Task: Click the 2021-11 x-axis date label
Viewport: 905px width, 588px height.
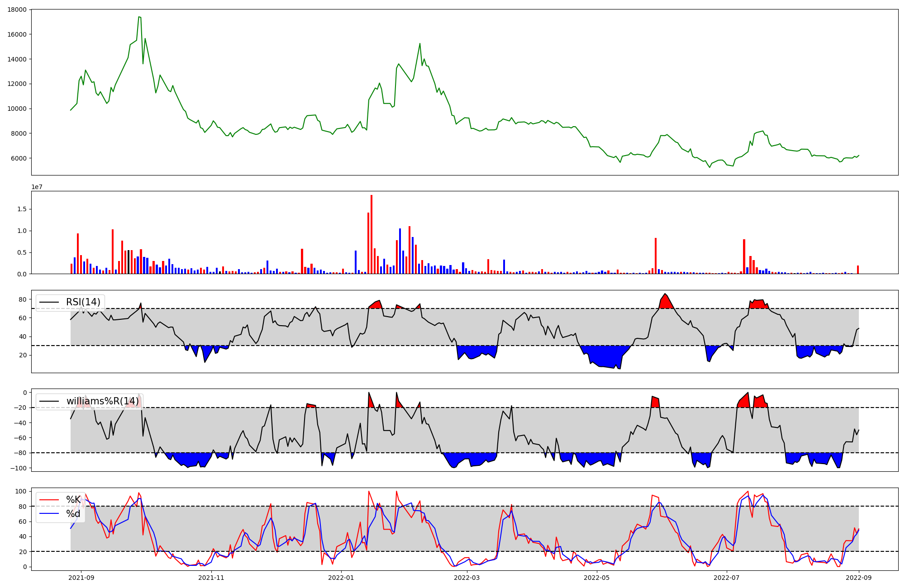Action: pos(211,578)
